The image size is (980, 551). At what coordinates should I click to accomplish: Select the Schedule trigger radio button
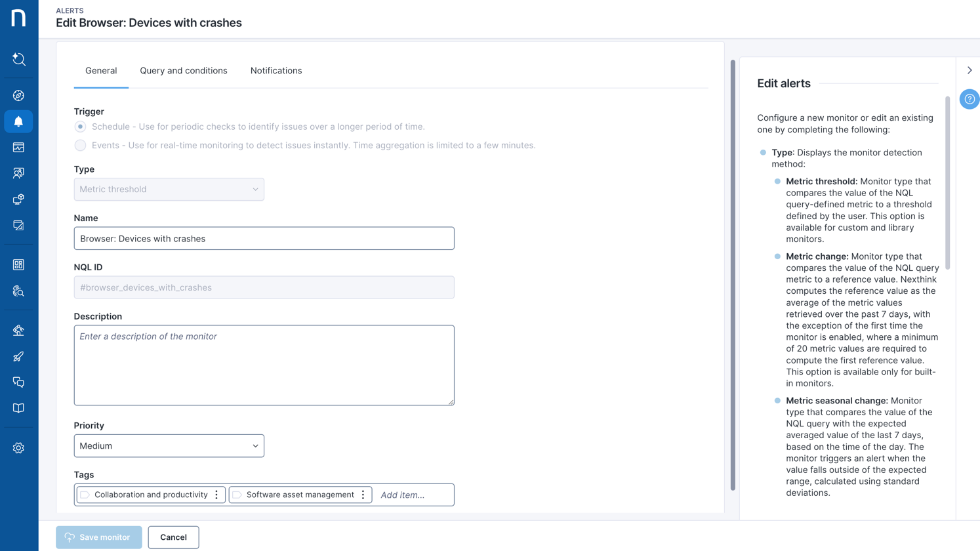80,127
